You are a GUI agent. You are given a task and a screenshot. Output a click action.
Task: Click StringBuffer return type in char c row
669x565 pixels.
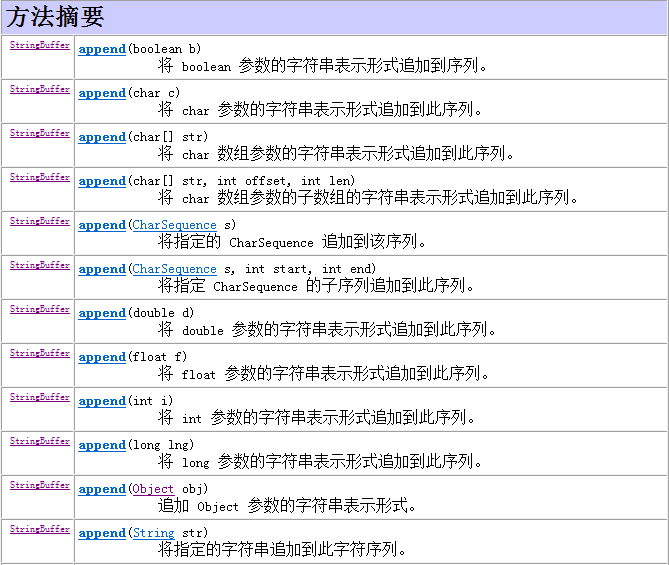point(40,89)
